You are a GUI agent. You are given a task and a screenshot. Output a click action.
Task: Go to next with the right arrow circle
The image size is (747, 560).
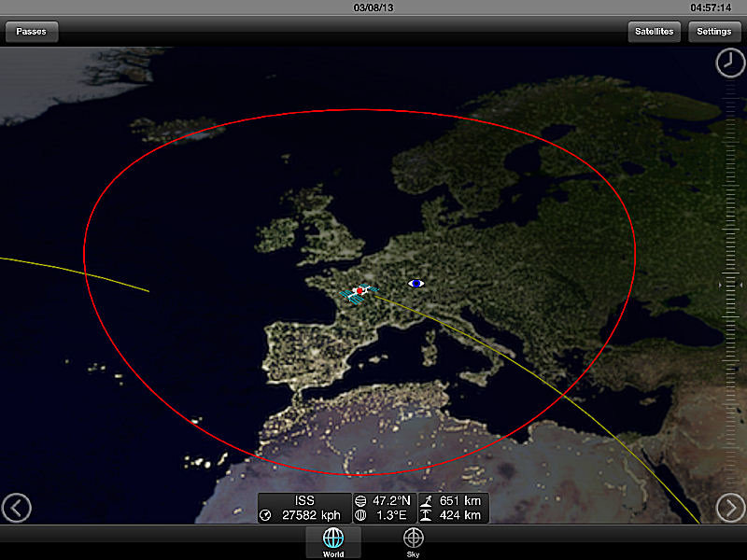tap(730, 508)
